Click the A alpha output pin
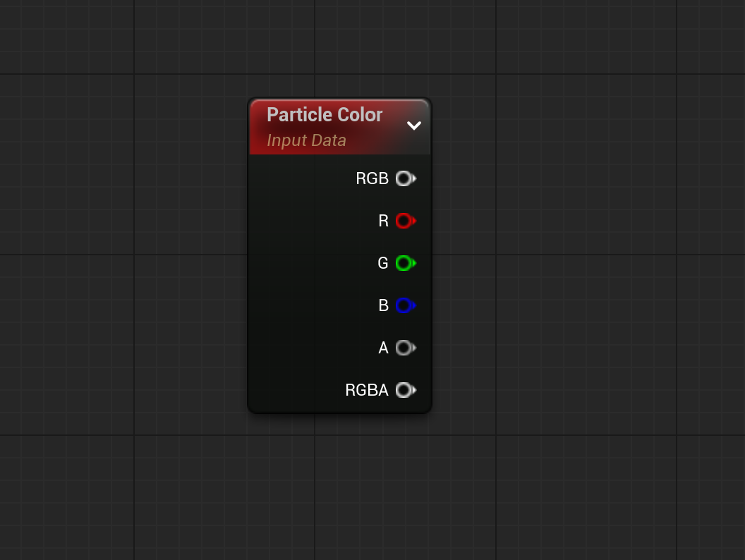 [x=405, y=348]
